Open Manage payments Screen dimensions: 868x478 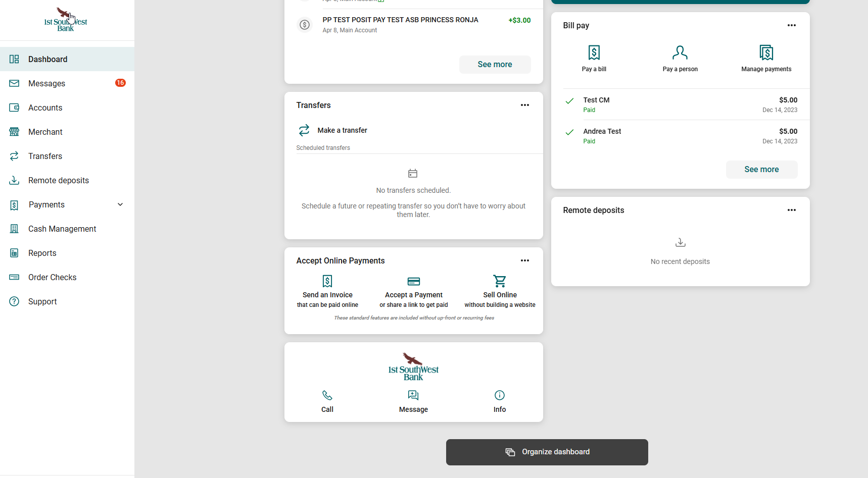pyautogui.click(x=766, y=52)
